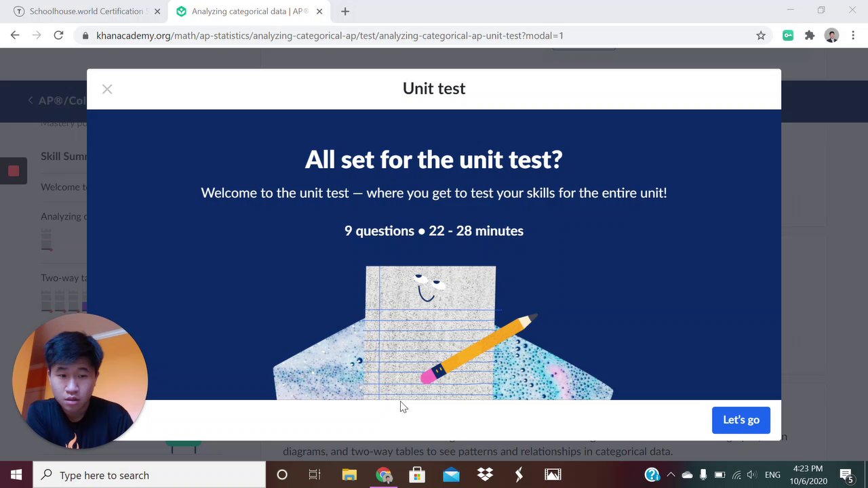Switch the ENG input language
The width and height of the screenshot is (868, 488).
pos(772,475)
